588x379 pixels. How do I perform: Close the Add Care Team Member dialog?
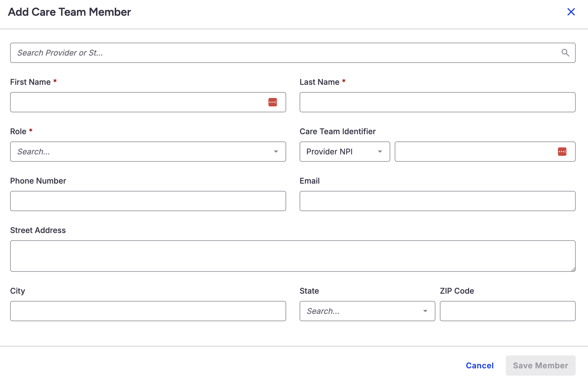click(x=571, y=12)
